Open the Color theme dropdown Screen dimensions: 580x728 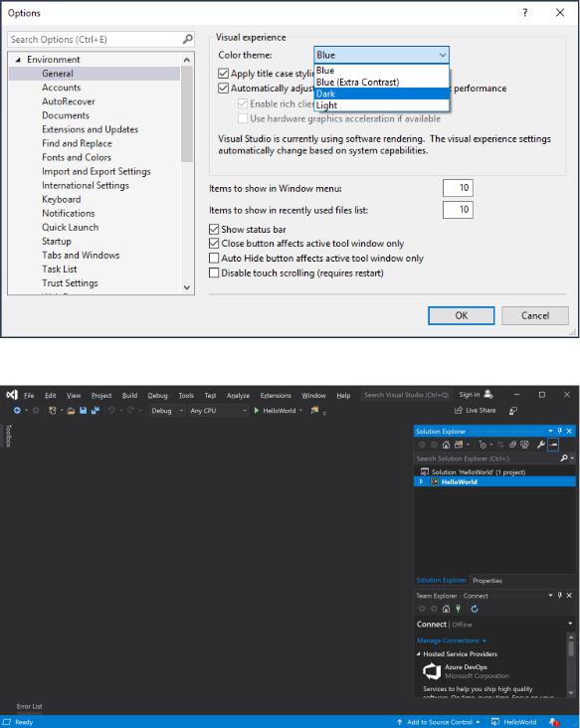[381, 55]
